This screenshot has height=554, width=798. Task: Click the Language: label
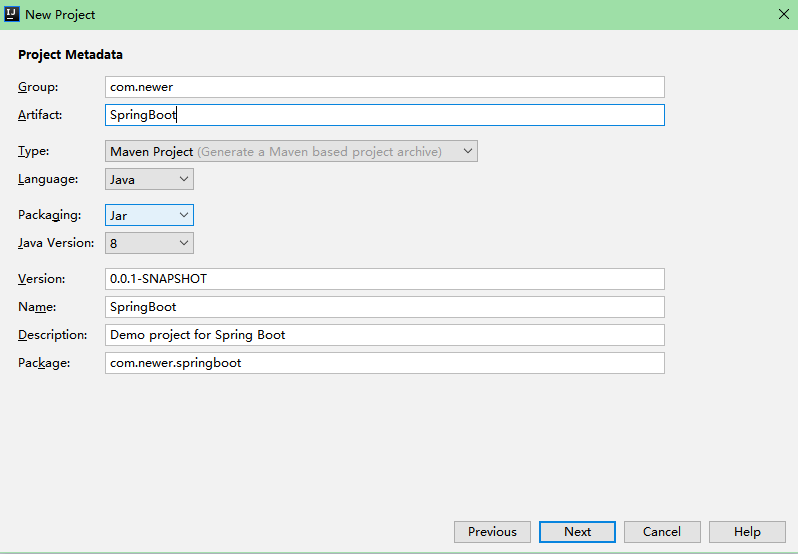click(48, 179)
